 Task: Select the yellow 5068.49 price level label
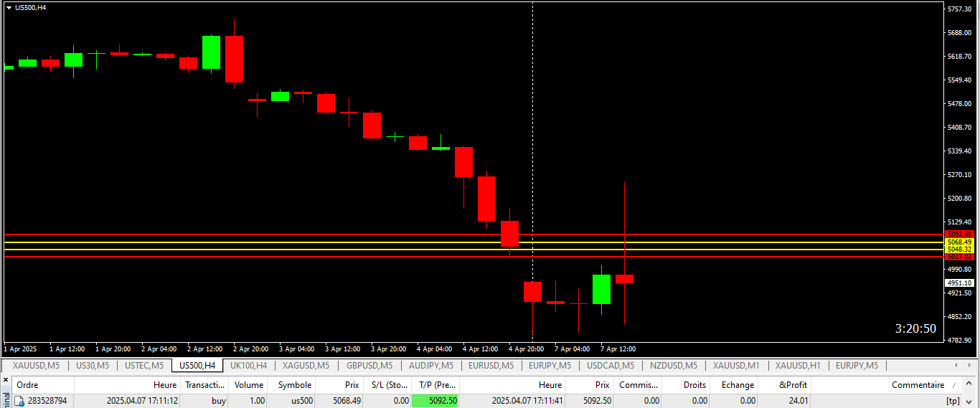point(959,242)
